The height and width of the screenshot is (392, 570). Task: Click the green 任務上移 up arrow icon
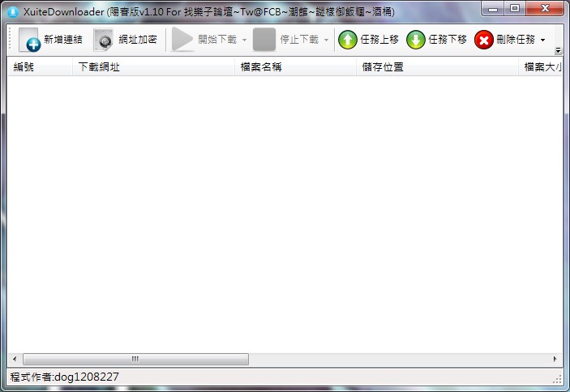click(348, 40)
